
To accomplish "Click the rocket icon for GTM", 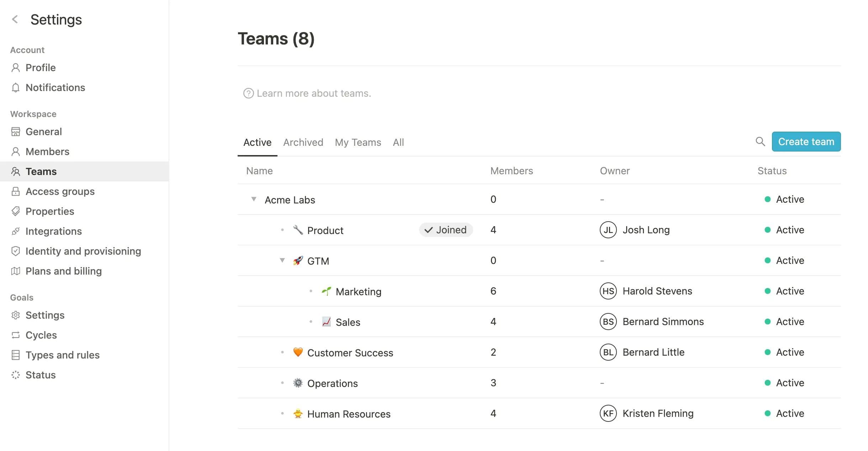I will (x=298, y=261).
